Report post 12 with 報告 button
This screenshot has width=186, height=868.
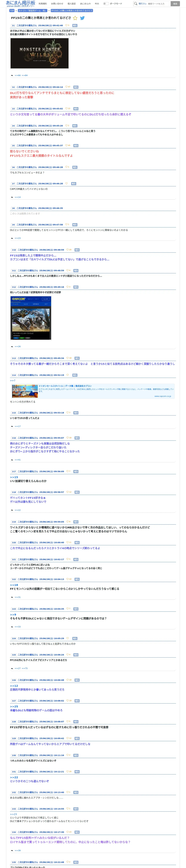pyautogui.click(x=76, y=287)
